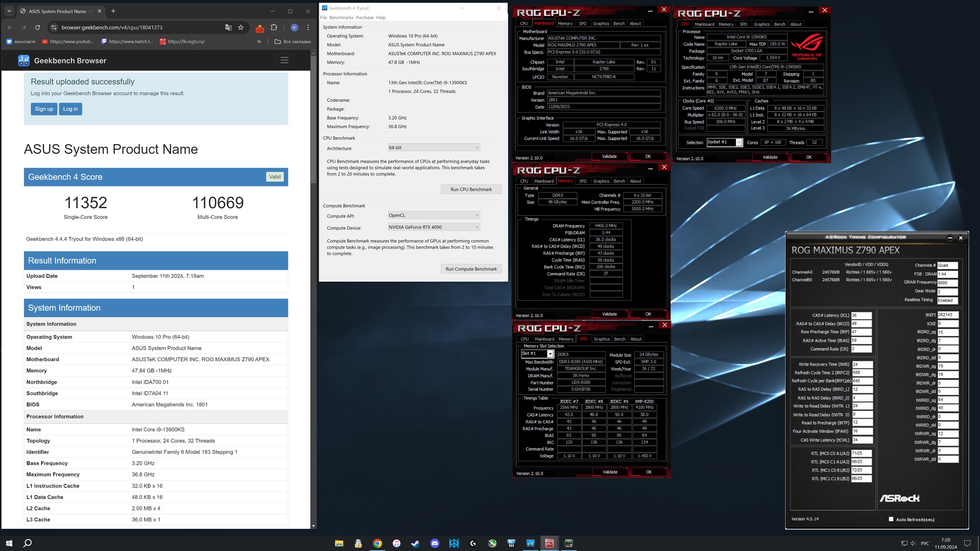Screen dimensions: 980x551
Task: Open the Slot #1 memory slot dropdown
Action: coord(537,354)
